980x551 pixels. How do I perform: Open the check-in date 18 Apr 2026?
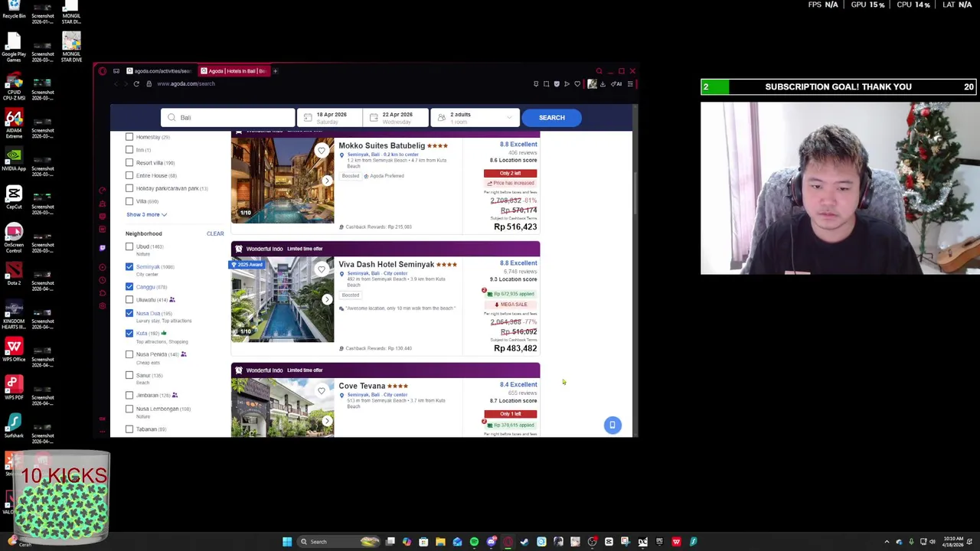click(329, 118)
